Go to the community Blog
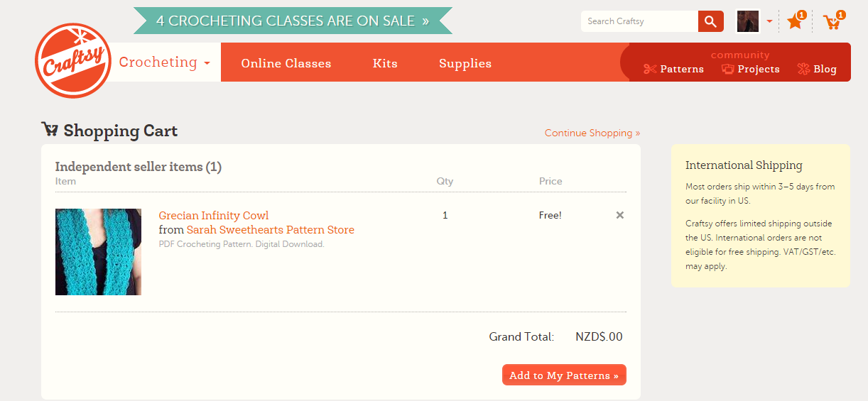Viewport: 868px width, 401px height. [x=817, y=69]
